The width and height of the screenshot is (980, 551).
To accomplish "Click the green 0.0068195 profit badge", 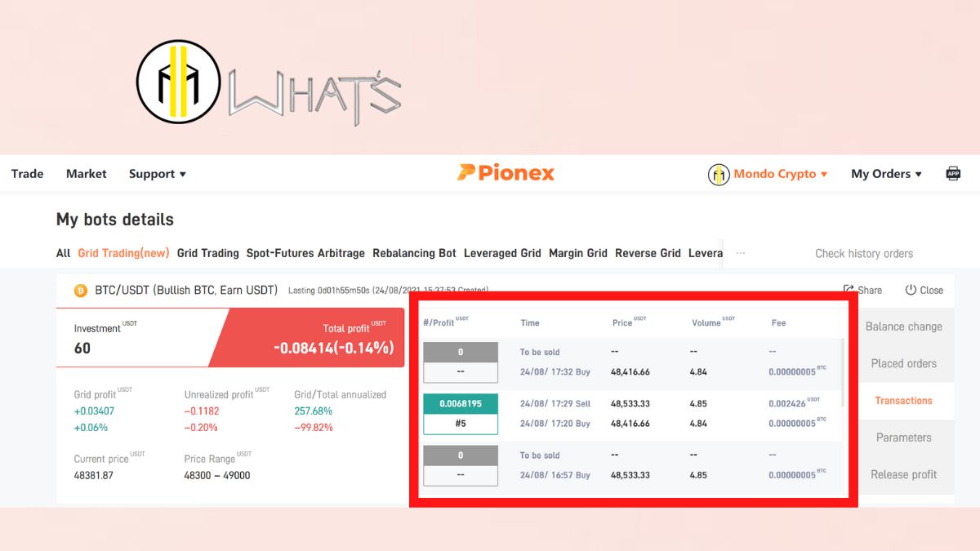I will [x=461, y=403].
